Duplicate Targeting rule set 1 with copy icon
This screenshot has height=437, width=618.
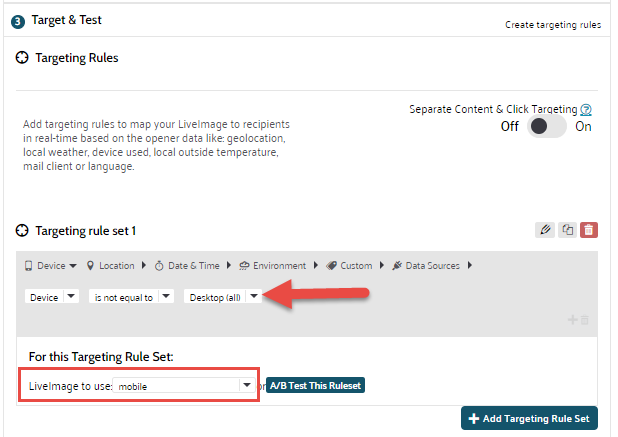(567, 230)
